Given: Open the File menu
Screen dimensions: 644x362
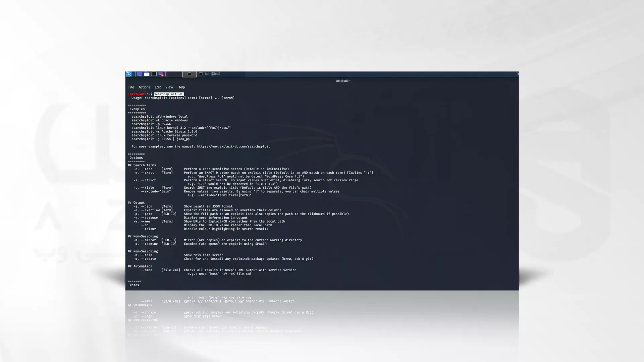Looking at the screenshot, I should [x=131, y=87].
